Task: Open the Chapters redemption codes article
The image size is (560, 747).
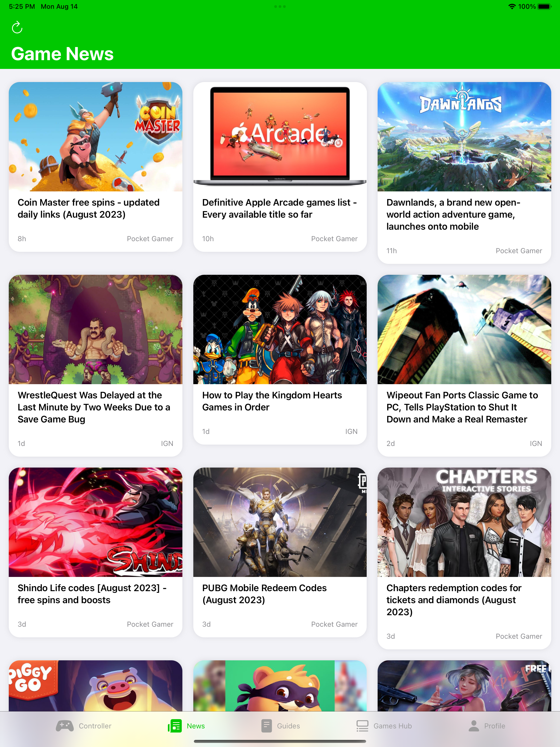Action: click(464, 558)
